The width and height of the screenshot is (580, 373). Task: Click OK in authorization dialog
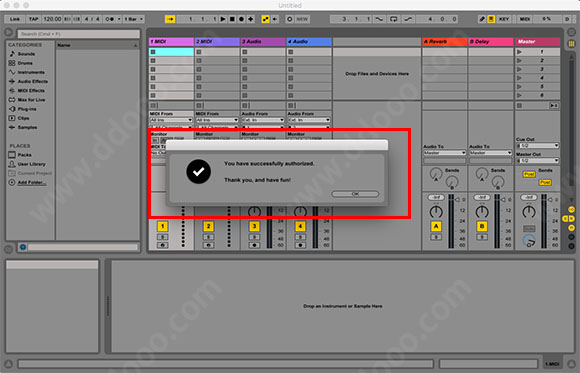coord(355,194)
